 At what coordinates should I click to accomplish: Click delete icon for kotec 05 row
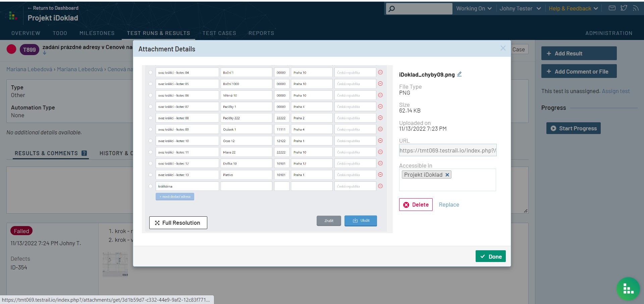tap(380, 84)
